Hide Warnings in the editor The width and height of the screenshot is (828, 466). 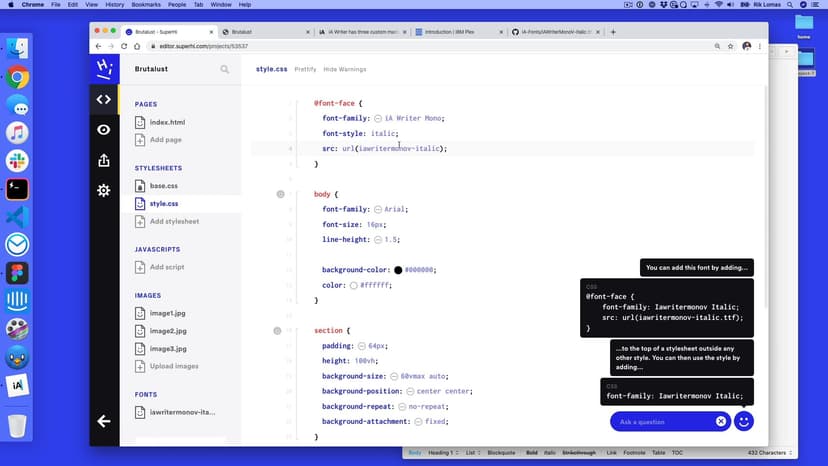click(x=345, y=69)
